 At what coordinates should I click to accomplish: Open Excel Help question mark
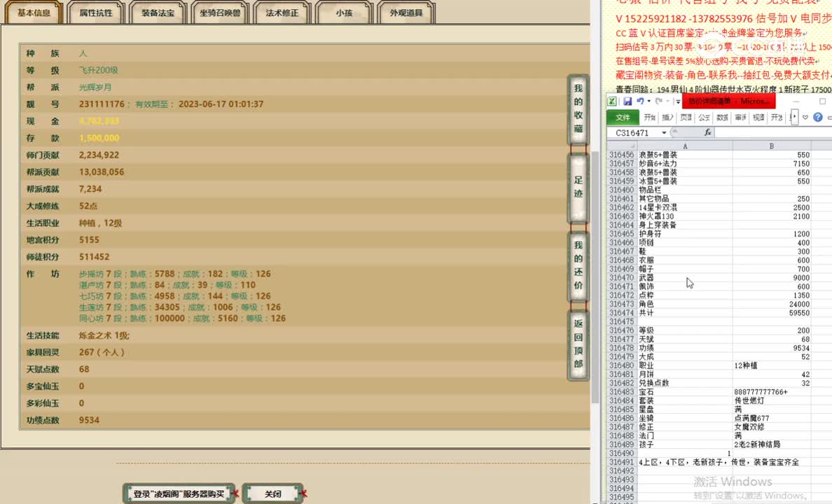click(x=818, y=117)
